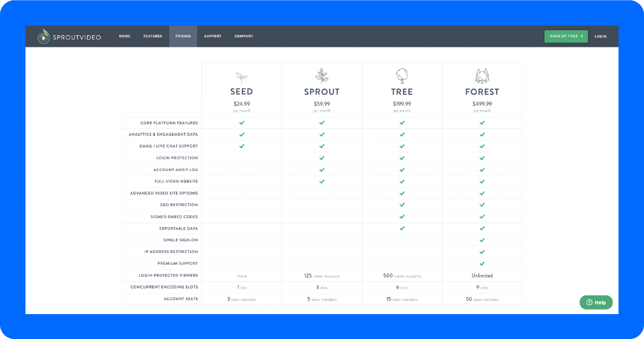644x339 pixels.
Task: Click Forest checkmark for Advanced Video Site Options
Action: tap(482, 193)
